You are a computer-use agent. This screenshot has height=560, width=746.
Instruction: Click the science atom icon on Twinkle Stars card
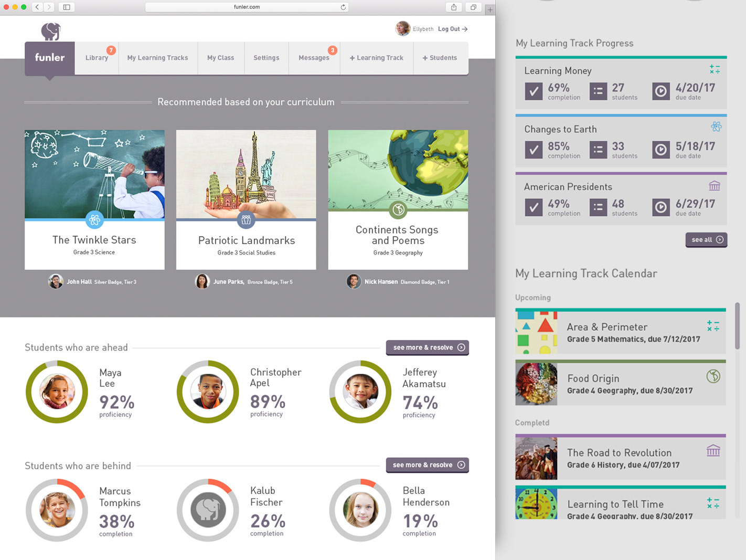94,220
